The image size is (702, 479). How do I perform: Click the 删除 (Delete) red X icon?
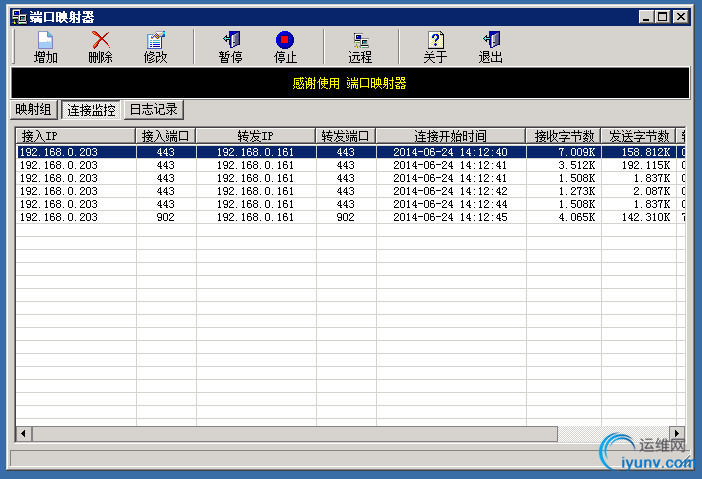click(x=100, y=40)
